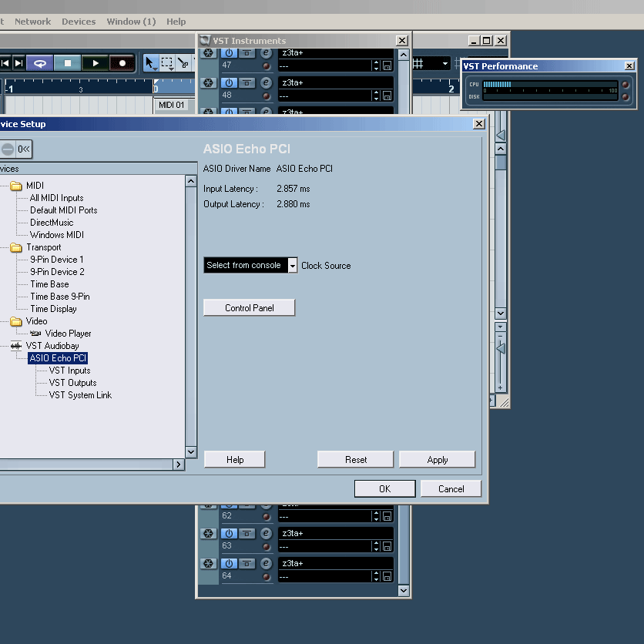Select the Object Selection arrow tool
The width and height of the screenshot is (644, 644).
click(150, 63)
